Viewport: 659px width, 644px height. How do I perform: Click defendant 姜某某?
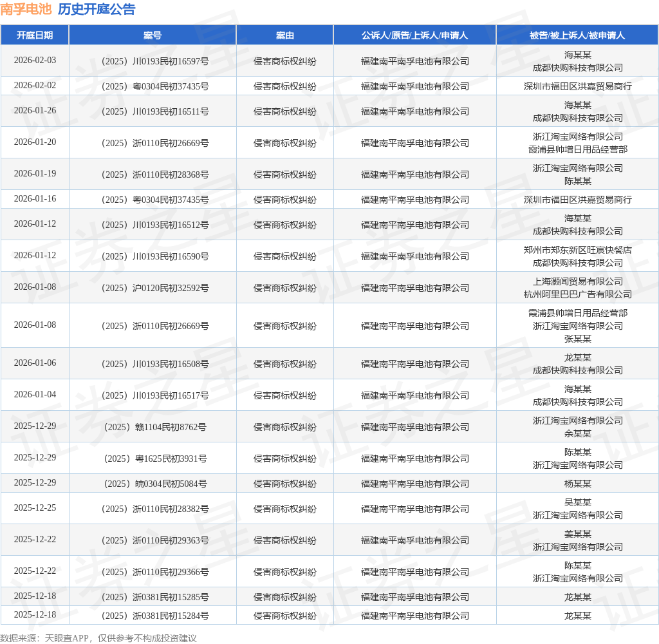click(578, 535)
